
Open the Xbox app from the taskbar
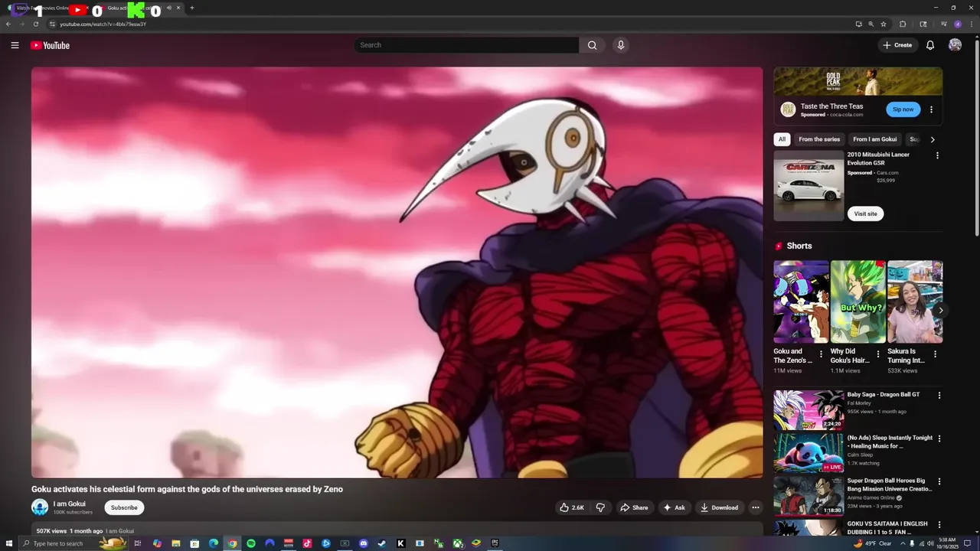[x=457, y=543]
